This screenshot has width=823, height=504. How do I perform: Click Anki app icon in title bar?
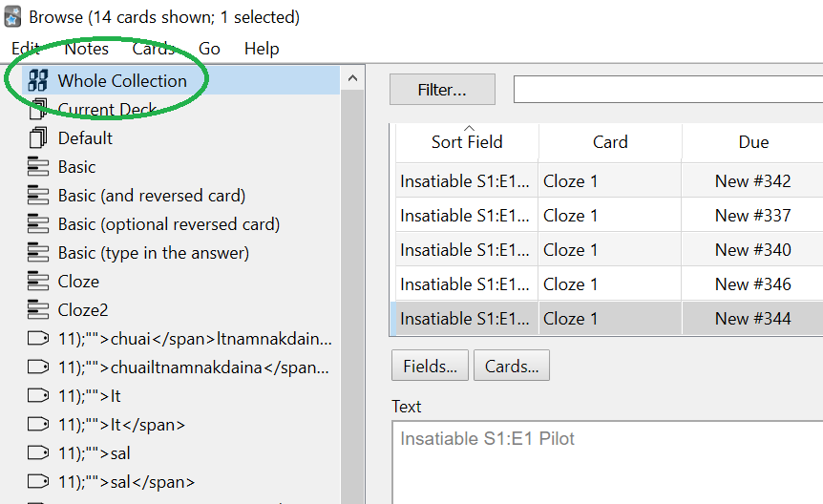[13, 17]
